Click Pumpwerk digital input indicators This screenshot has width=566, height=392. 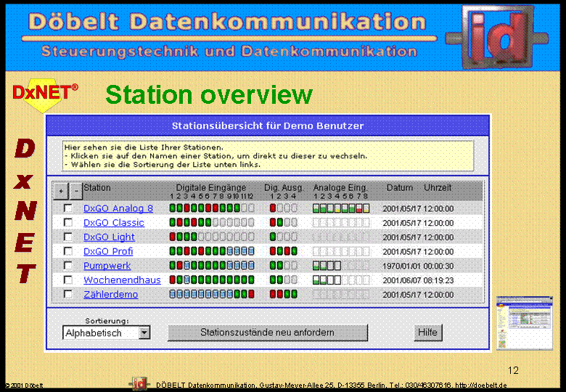click(x=212, y=266)
